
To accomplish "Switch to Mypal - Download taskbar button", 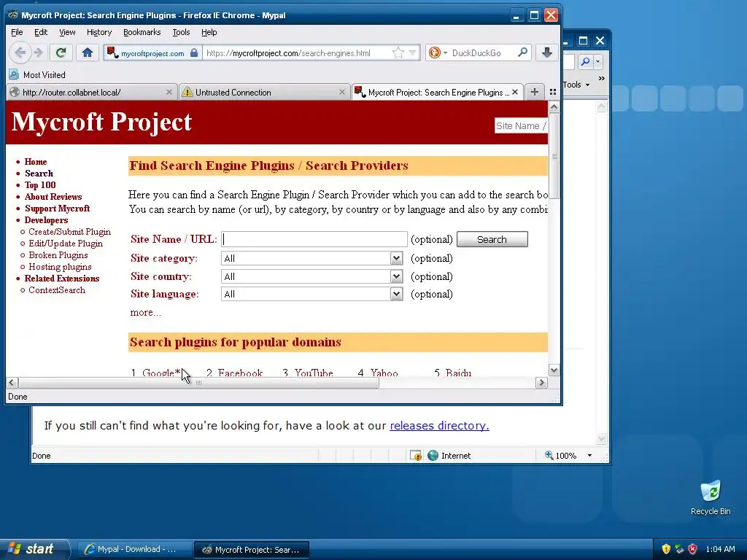I will [x=134, y=550].
